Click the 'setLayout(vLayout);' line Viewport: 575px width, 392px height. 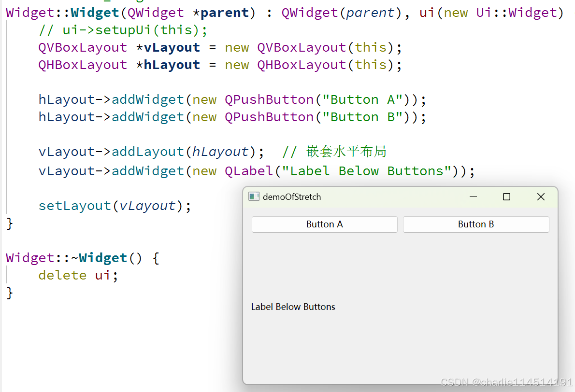pyautogui.click(x=115, y=206)
